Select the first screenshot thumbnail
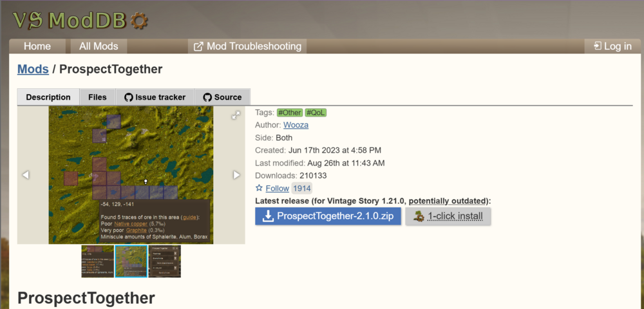The image size is (644, 309). 97,261
